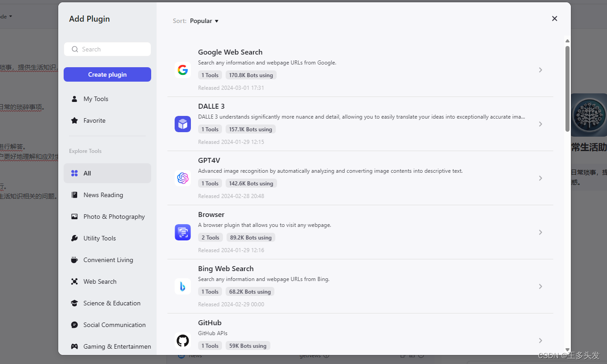Click the Browser plugin icon
Viewport: 607px width, 364px height.
point(183,232)
